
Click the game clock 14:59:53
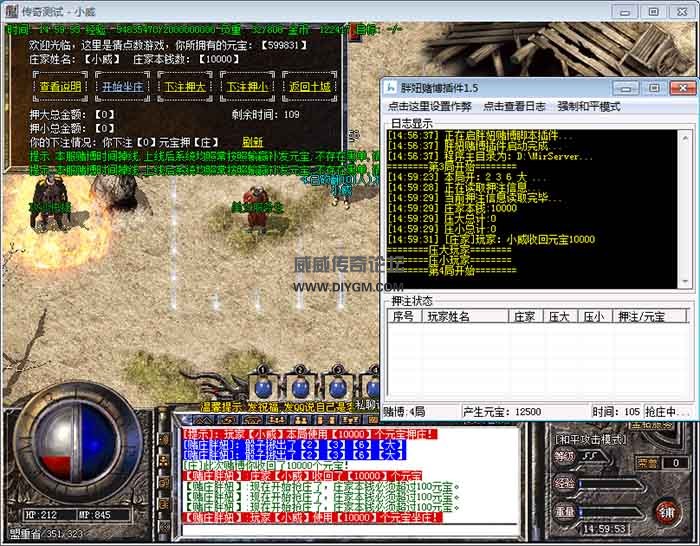(x=606, y=529)
